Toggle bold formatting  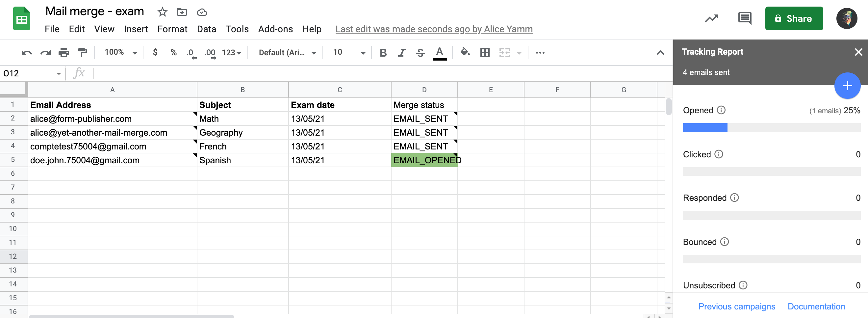pyautogui.click(x=383, y=53)
